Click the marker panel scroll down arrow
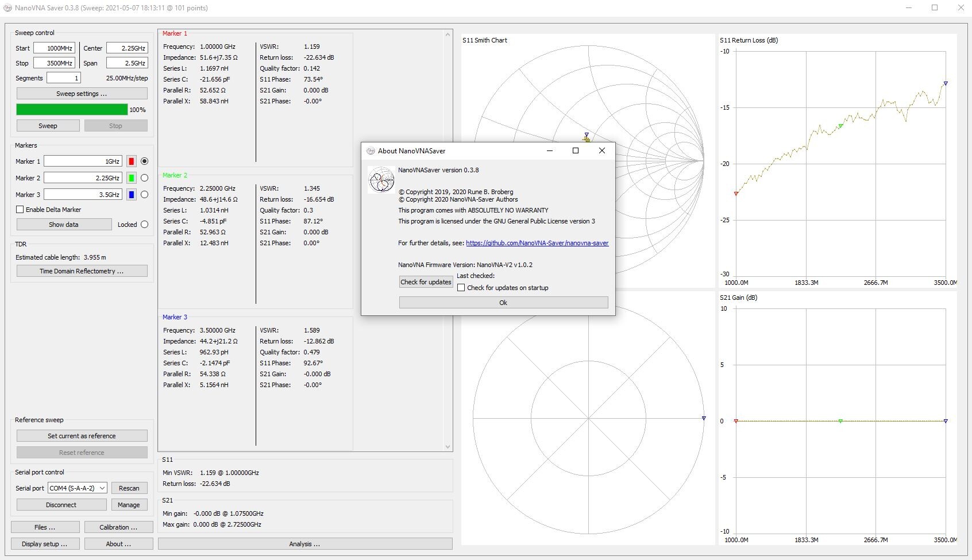Viewport: 972px width, 560px height. pyautogui.click(x=448, y=446)
